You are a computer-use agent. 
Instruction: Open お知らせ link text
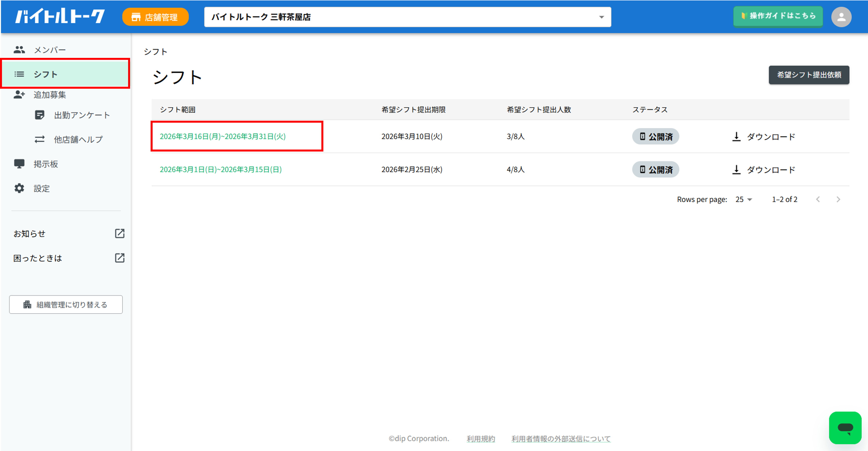(29, 234)
